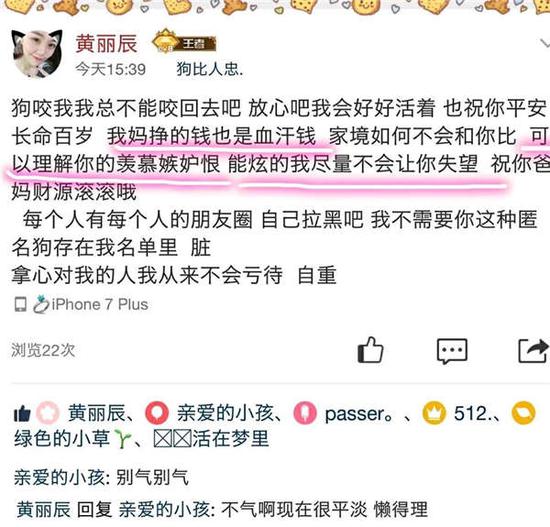This screenshot has height=527, width=550.
Task: Open 黄丽辰's profile avatar
Action: (37, 53)
